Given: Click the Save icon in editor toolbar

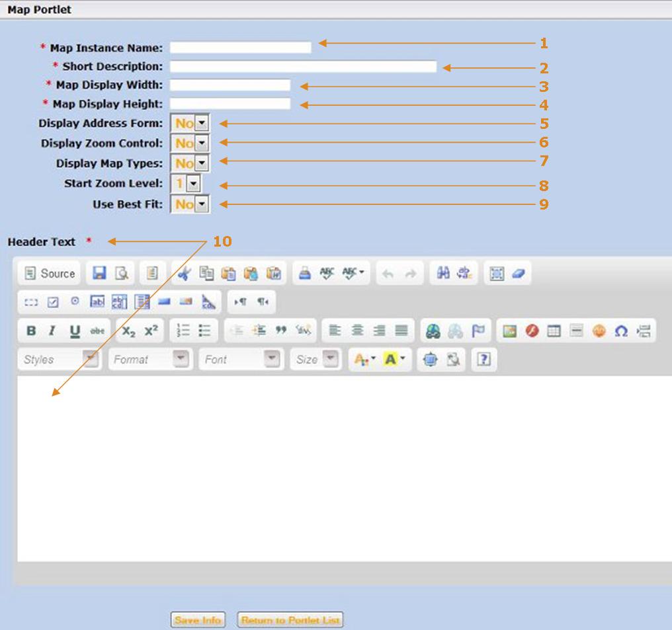Looking at the screenshot, I should pos(99,273).
